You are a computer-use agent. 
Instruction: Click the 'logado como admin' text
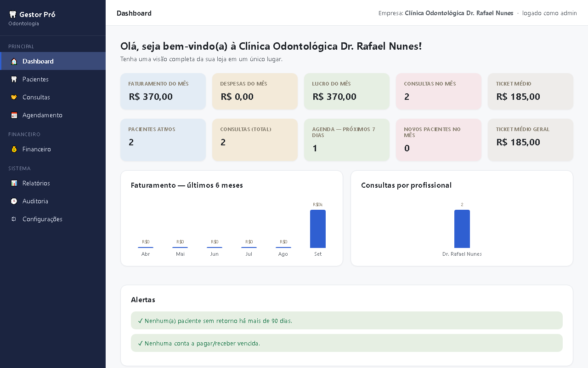(x=549, y=13)
